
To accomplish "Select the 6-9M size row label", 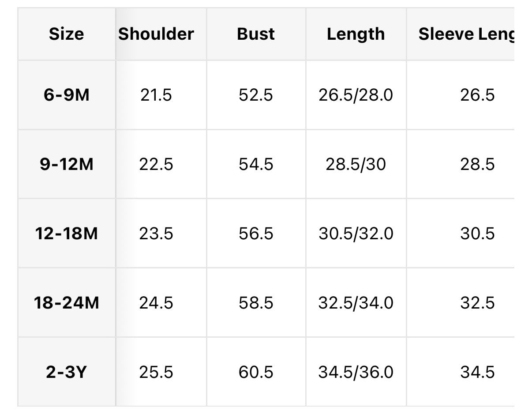I will pyautogui.click(x=67, y=95).
